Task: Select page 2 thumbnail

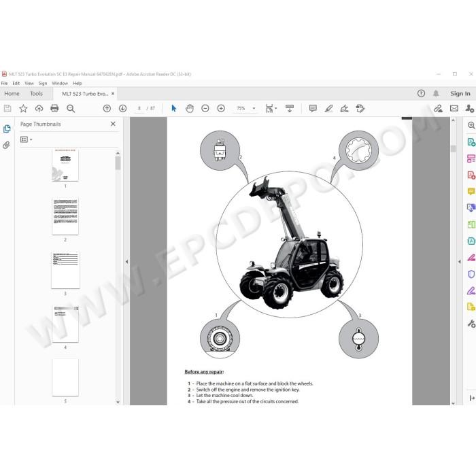Action: click(65, 216)
